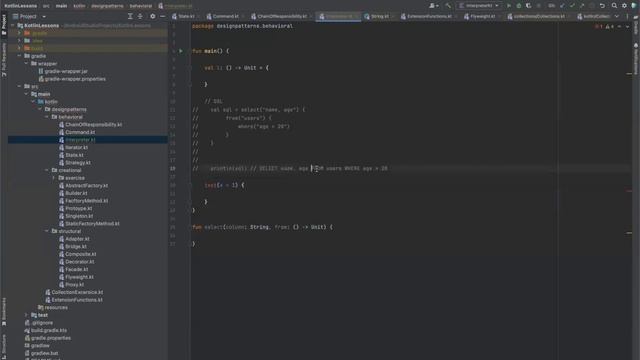Collapse the creational package node
Viewport: 640px width, 360px height.
point(47,170)
